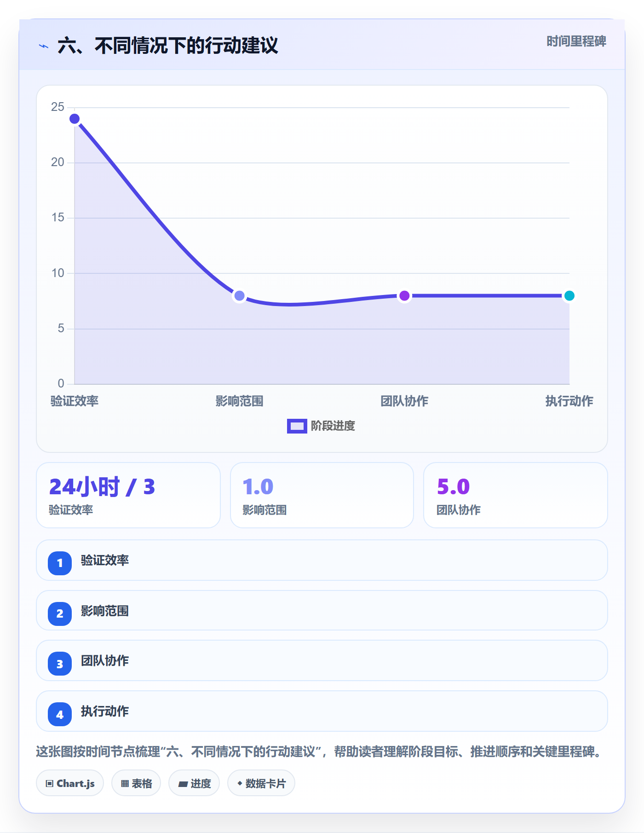644x833 pixels.
Task: Click the 影响范围 x-axis label
Action: coord(239,401)
